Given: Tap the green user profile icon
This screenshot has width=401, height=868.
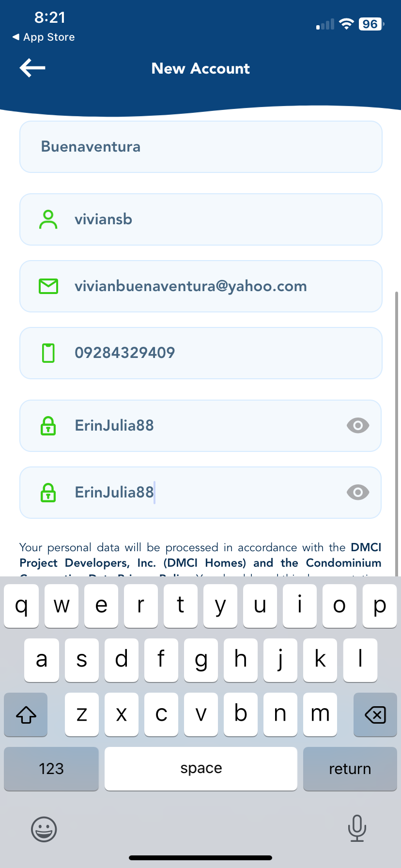Looking at the screenshot, I should (48, 219).
